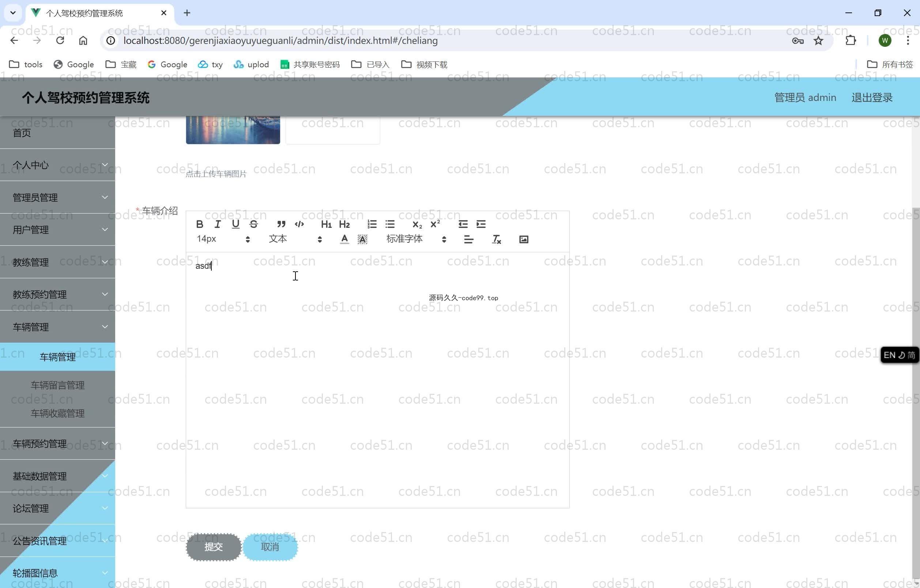Image resolution: width=920 pixels, height=588 pixels.
Task: Toggle bold formatting in editor
Action: [x=199, y=224]
